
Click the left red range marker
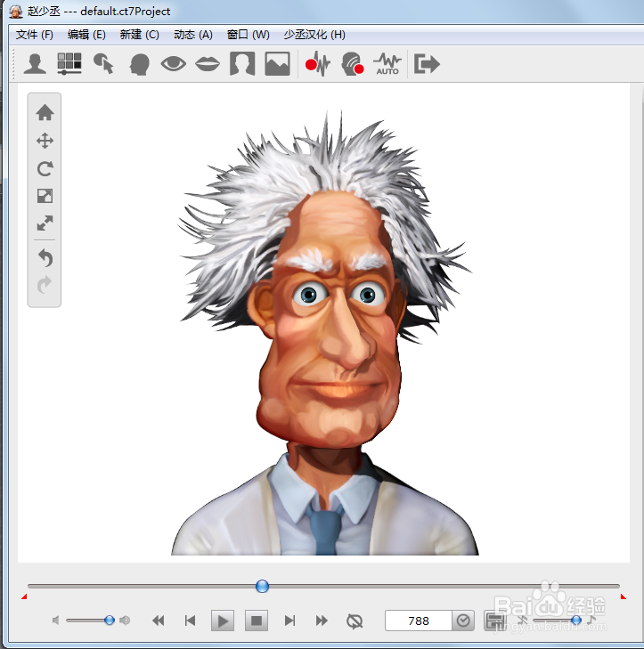click(x=24, y=596)
